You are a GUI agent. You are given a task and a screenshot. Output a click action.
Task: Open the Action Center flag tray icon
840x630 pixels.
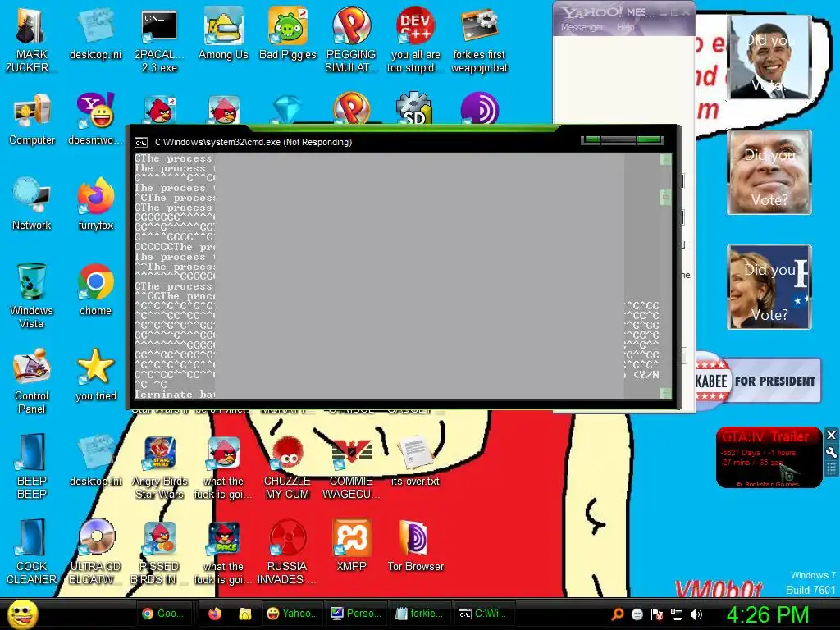(x=657, y=614)
